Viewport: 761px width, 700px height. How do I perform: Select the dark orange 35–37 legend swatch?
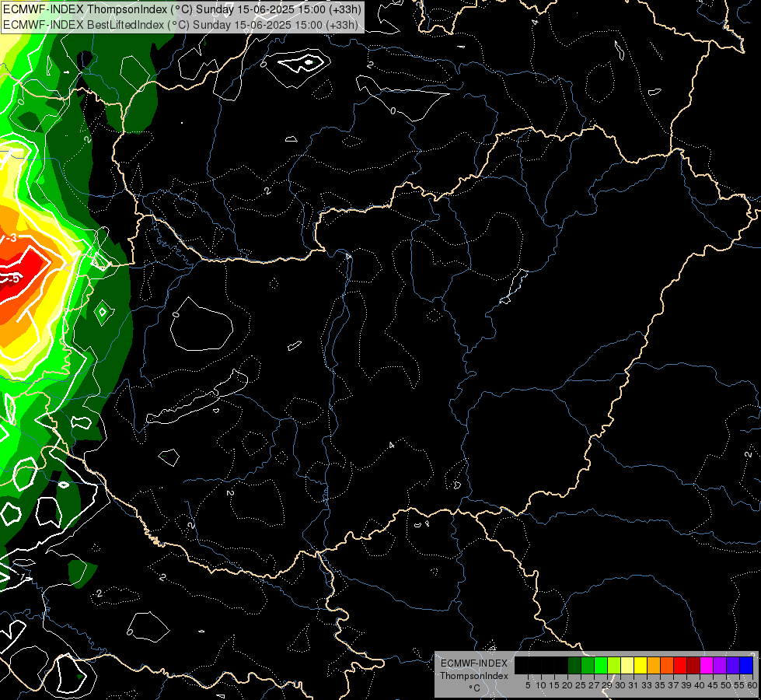click(x=667, y=665)
